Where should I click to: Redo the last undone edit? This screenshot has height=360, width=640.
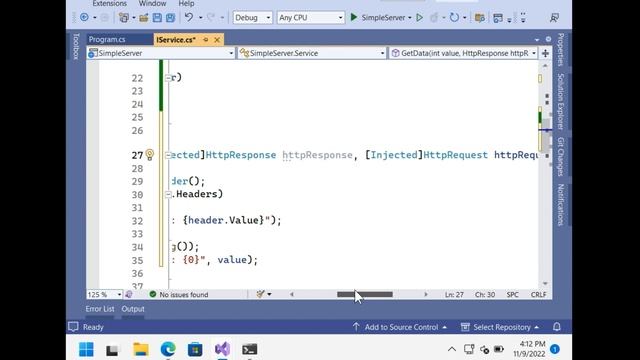pos(211,18)
